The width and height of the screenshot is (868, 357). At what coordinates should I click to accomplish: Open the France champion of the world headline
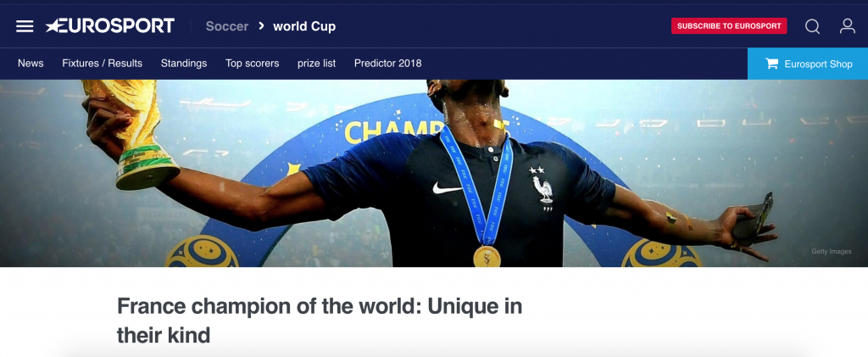coord(320,321)
